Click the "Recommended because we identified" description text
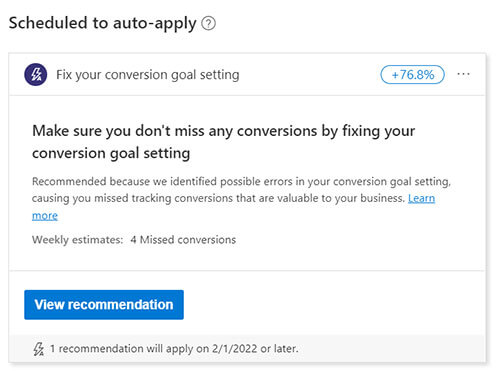Viewport: 500px width, 371px height. (124, 182)
